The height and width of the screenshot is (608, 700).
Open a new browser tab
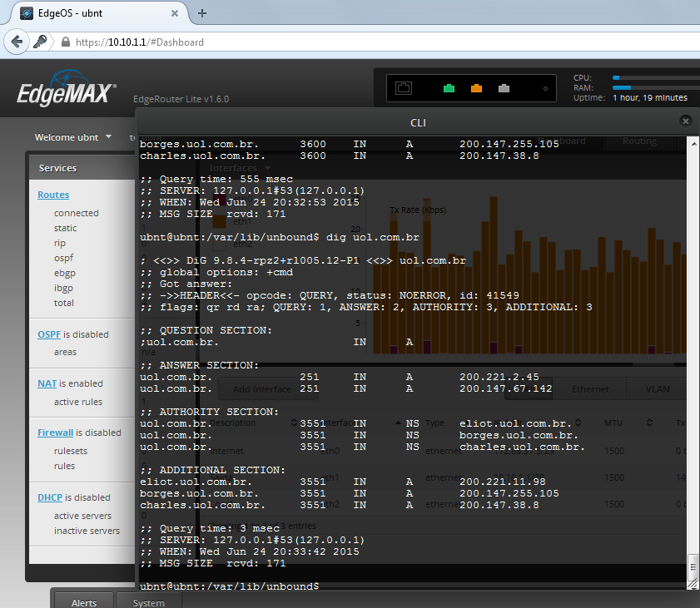[x=202, y=13]
